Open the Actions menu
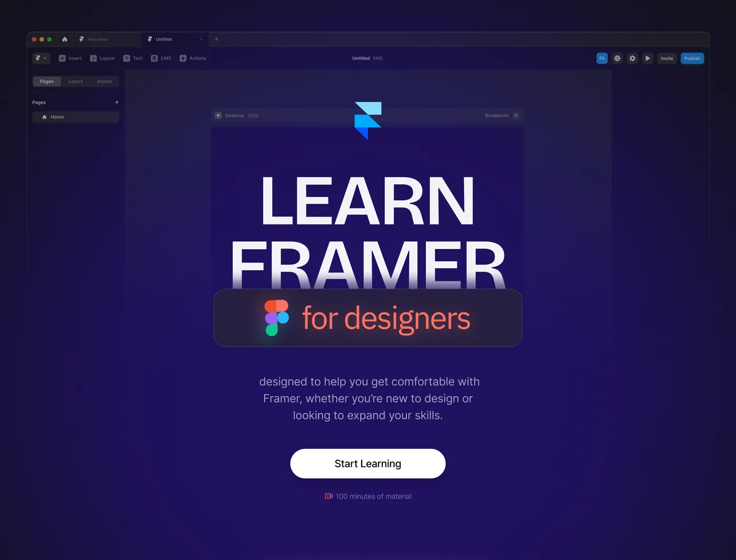The width and height of the screenshot is (736, 560). coord(193,58)
